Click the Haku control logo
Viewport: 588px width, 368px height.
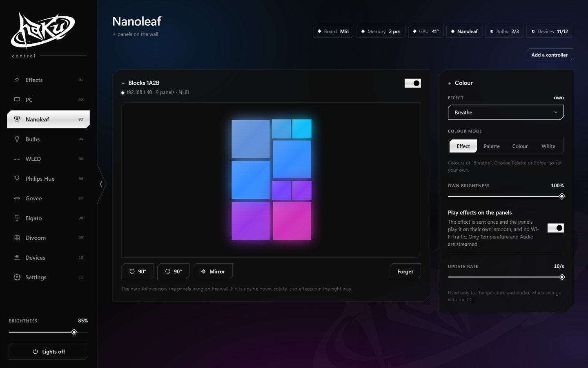click(43, 31)
